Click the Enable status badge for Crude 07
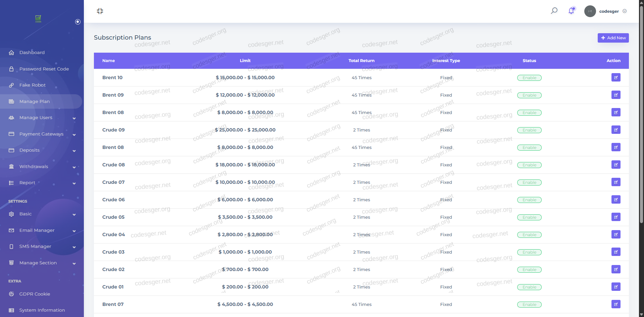This screenshot has width=644, height=317. click(529, 182)
